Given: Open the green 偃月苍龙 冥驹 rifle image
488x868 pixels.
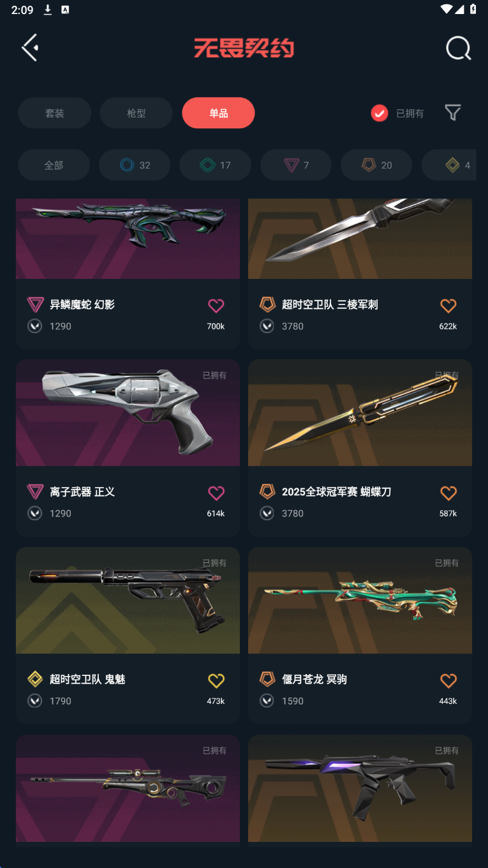Looking at the screenshot, I should point(360,600).
